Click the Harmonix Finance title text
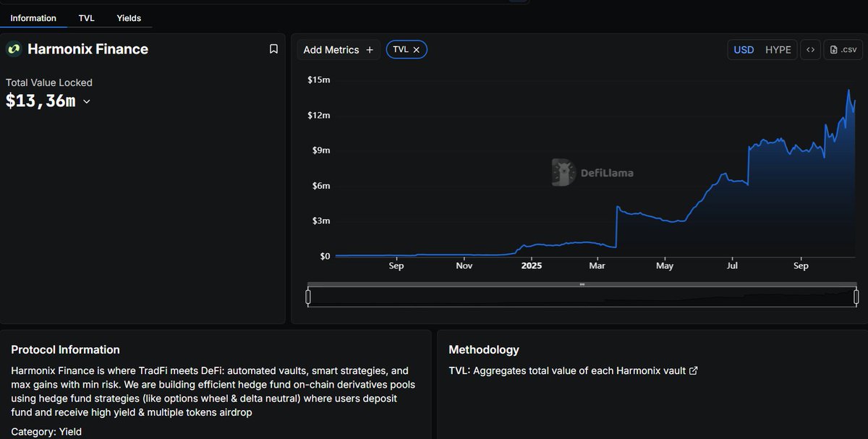This screenshot has width=868, height=439. (x=88, y=49)
